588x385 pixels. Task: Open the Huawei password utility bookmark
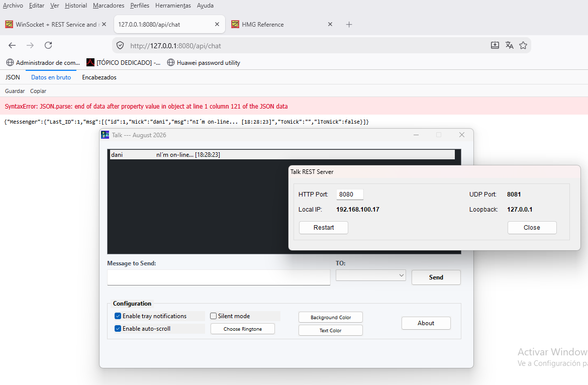(x=204, y=63)
